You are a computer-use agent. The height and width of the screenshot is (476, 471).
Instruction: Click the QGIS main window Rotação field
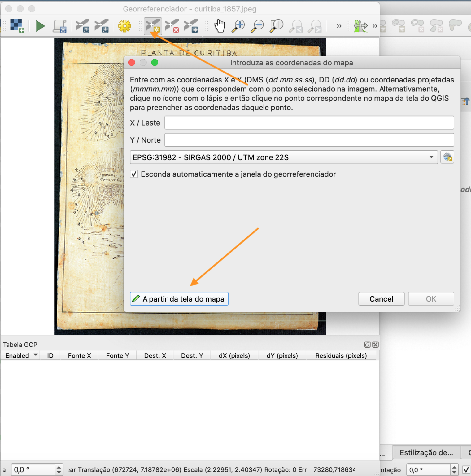pyautogui.click(x=428, y=470)
